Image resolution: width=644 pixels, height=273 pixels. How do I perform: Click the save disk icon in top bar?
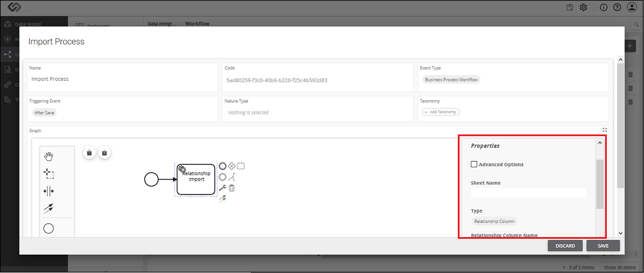point(570,8)
